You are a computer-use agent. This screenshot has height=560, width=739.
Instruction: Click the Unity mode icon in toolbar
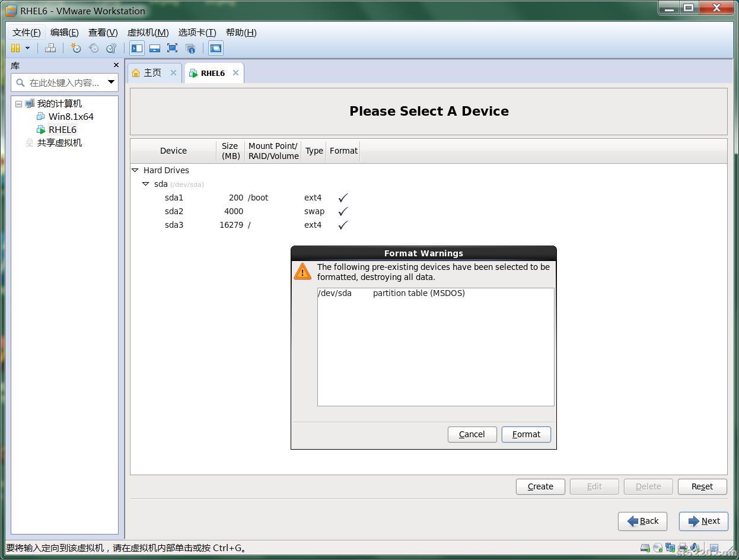click(190, 48)
